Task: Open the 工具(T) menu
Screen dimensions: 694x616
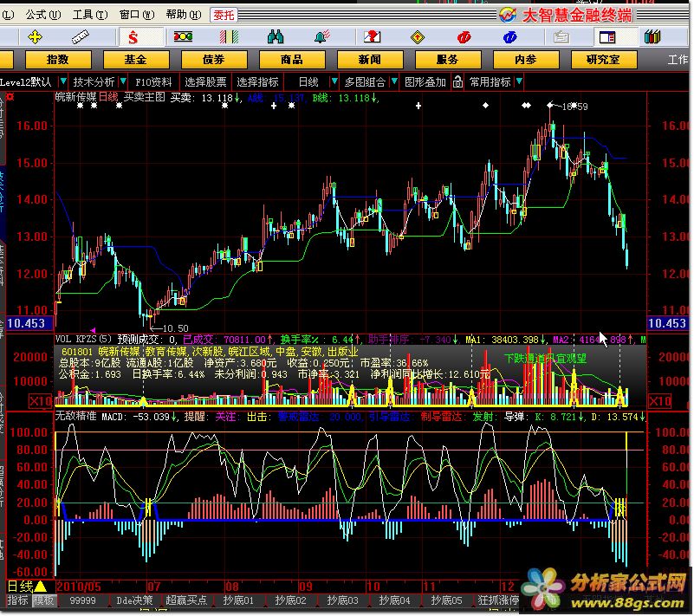Action: pos(90,15)
